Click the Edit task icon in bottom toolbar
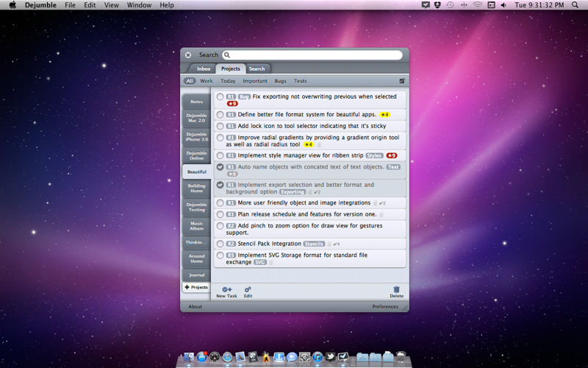The height and width of the screenshot is (368, 588). (x=248, y=289)
